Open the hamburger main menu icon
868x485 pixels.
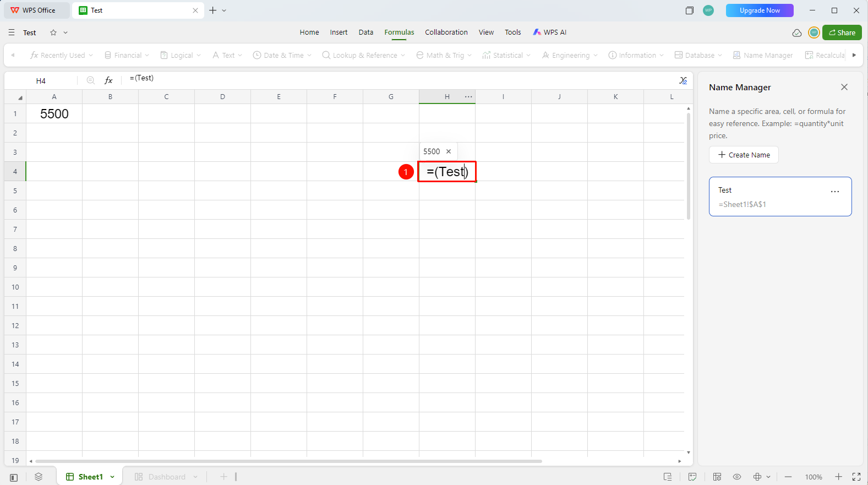[x=12, y=32]
